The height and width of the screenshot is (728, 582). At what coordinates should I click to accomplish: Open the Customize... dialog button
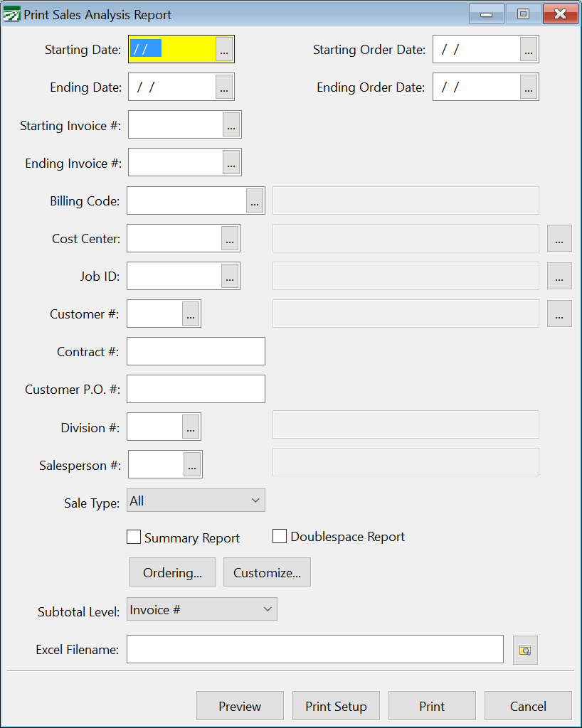point(267,572)
